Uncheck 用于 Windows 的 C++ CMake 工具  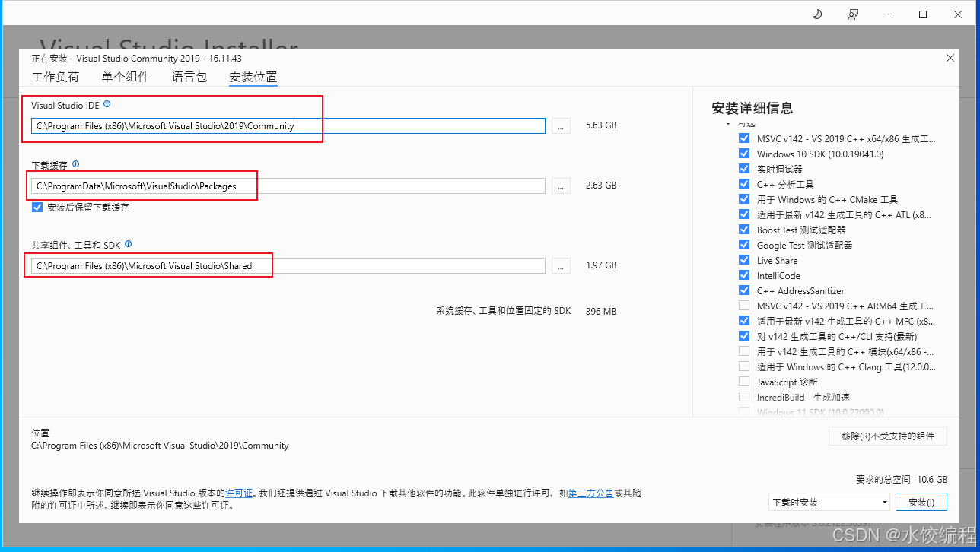click(x=743, y=199)
